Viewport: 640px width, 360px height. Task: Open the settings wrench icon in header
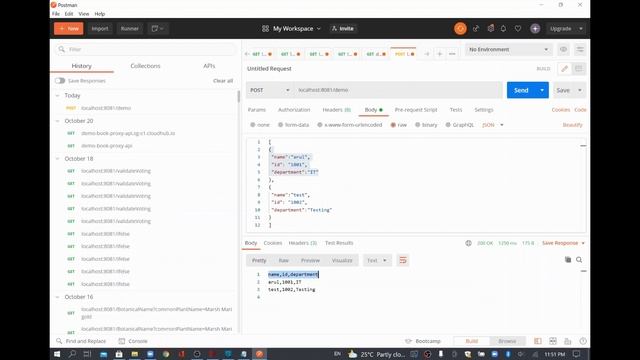pyautogui.click(x=491, y=29)
